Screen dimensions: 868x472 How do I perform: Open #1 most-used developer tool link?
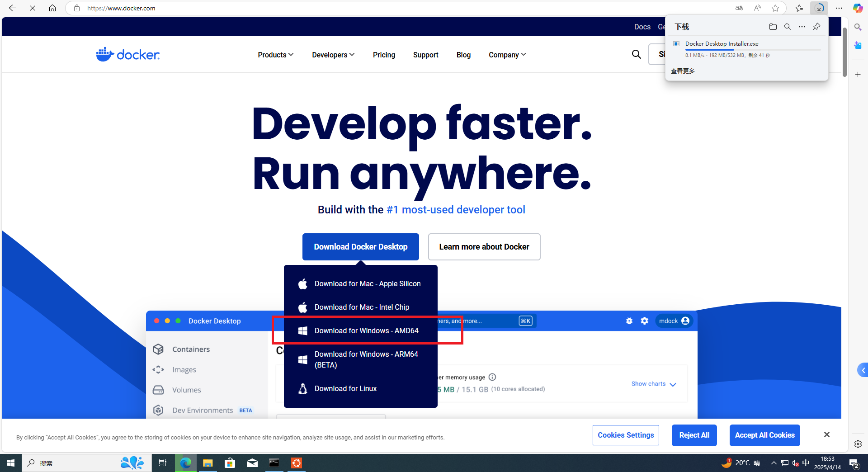[x=456, y=210]
